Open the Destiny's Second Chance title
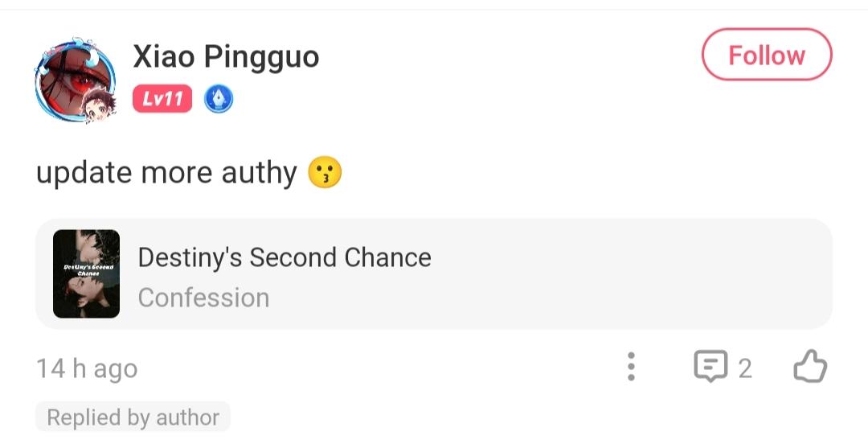Image resolution: width=868 pixels, height=444 pixels. 285,257
